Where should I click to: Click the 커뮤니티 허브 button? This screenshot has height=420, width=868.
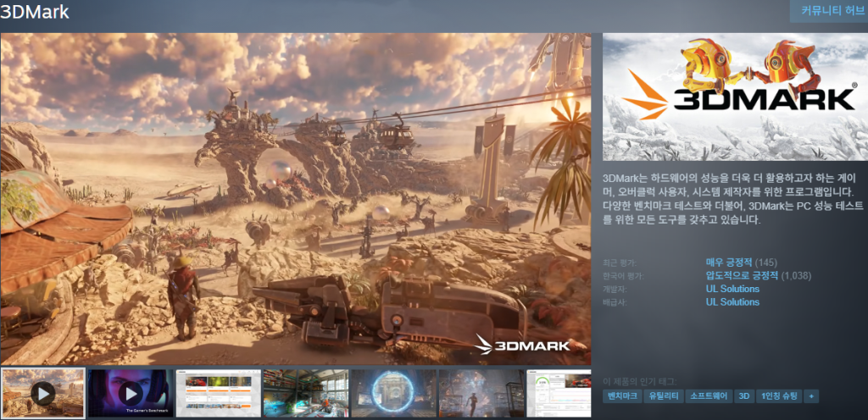point(828,11)
